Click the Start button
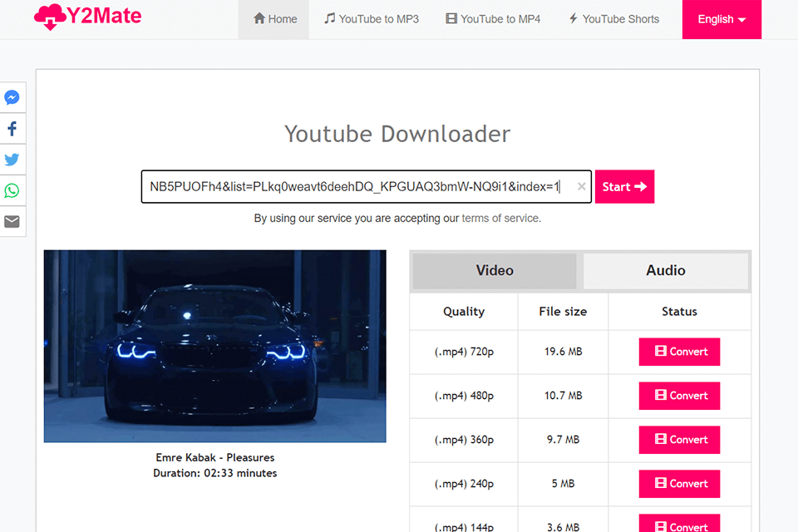The height and width of the screenshot is (532, 798). (624, 186)
